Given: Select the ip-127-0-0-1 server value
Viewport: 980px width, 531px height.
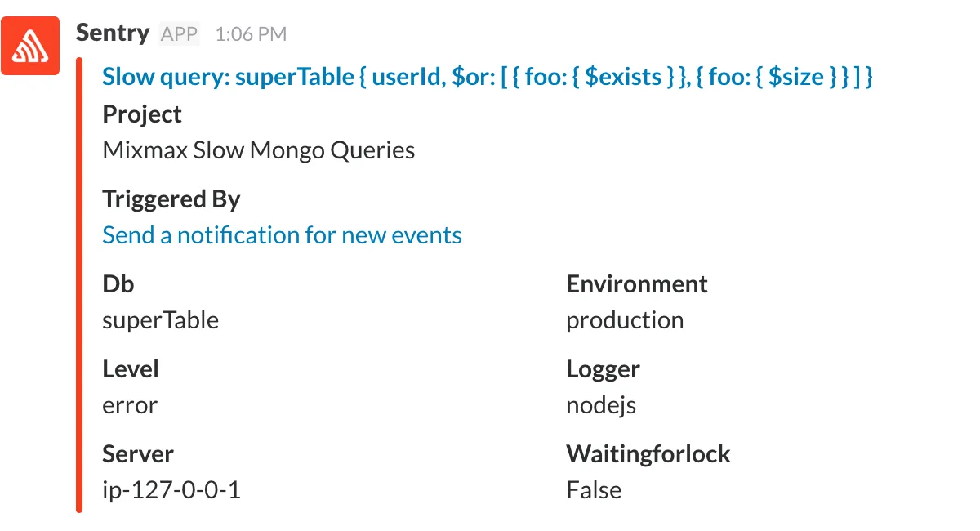Looking at the screenshot, I should point(171,490).
